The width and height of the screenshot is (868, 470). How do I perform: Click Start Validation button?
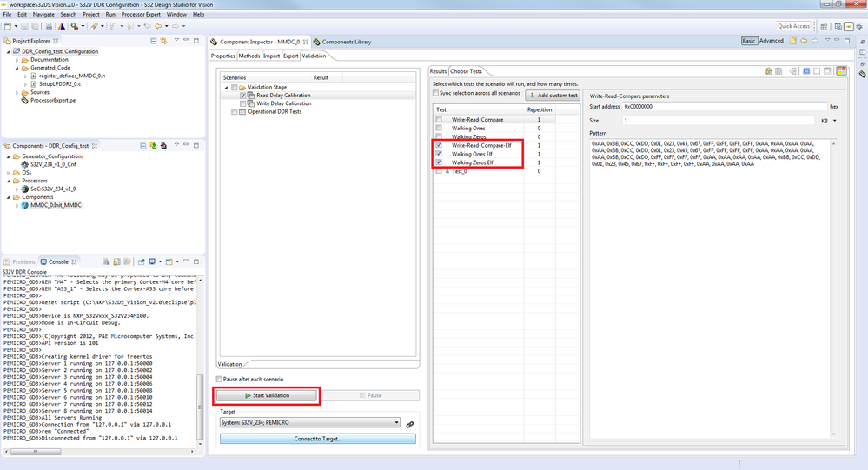[x=266, y=396]
